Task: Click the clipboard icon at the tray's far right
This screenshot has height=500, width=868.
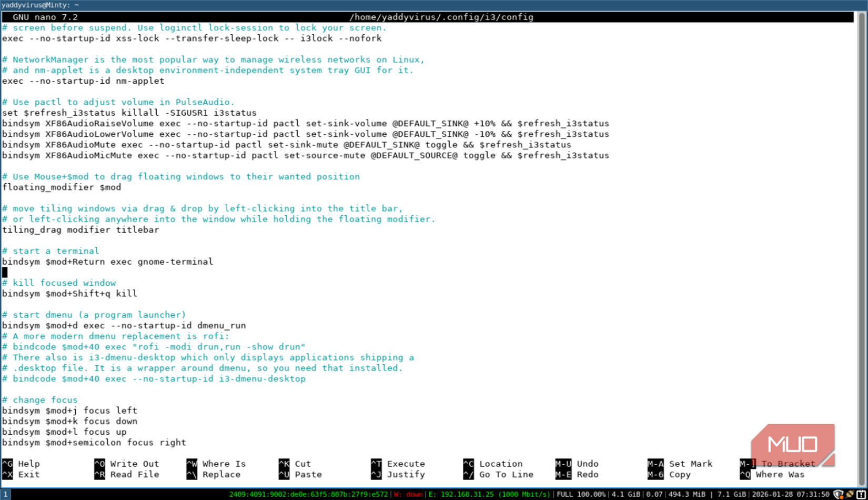Action: (x=862, y=495)
